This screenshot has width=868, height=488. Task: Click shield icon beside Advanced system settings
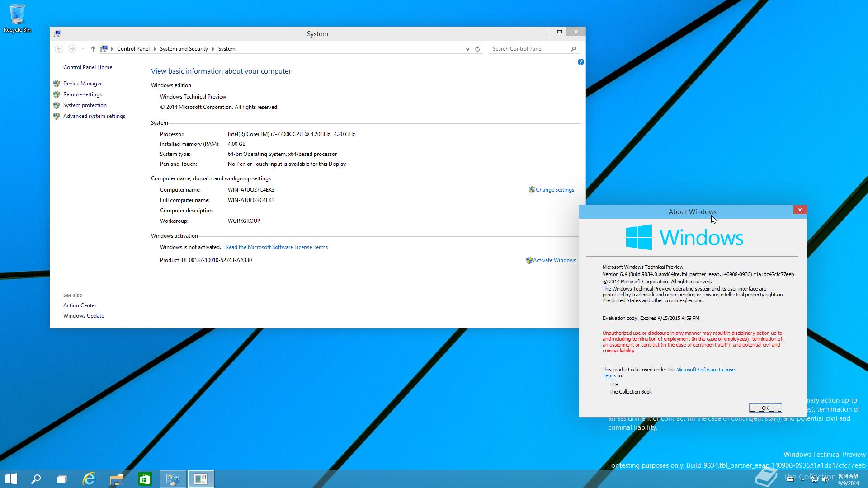click(x=57, y=116)
